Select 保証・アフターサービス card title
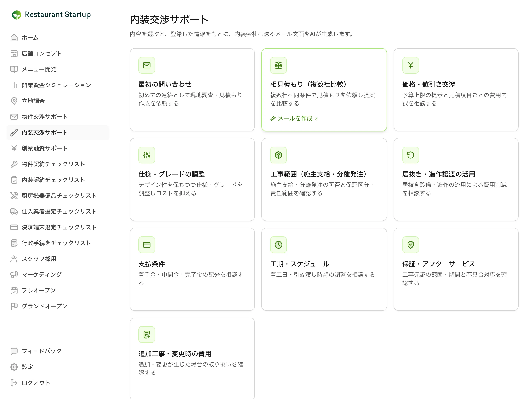The image size is (532, 399). pyautogui.click(x=439, y=264)
